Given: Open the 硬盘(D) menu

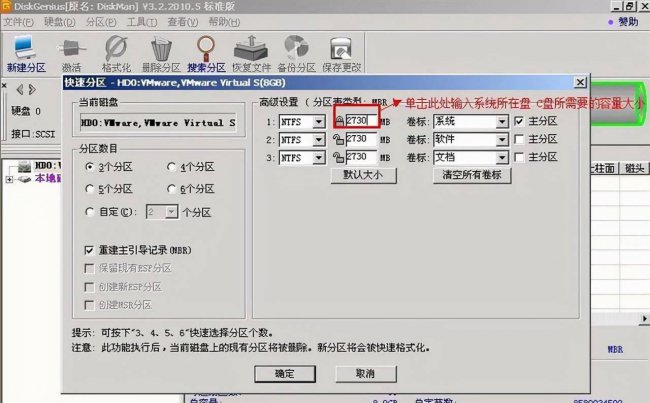Looking at the screenshot, I should 60,22.
